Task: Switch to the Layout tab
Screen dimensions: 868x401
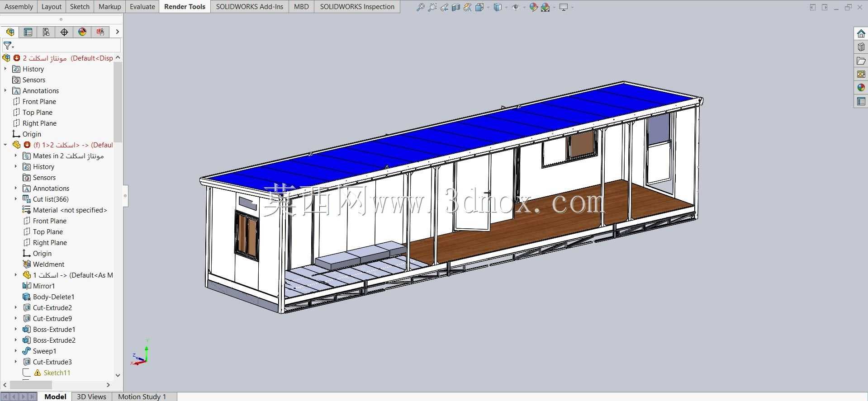Action: click(x=51, y=6)
